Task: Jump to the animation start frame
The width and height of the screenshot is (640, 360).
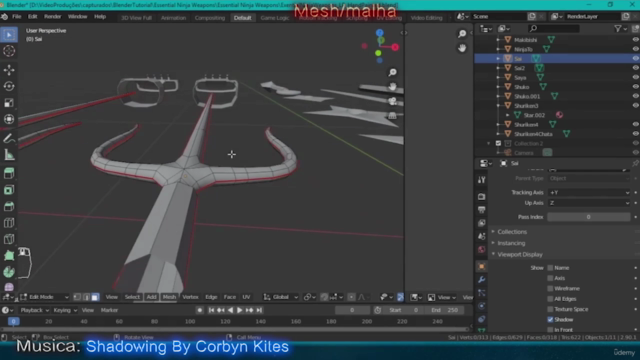Action: click(x=211, y=310)
